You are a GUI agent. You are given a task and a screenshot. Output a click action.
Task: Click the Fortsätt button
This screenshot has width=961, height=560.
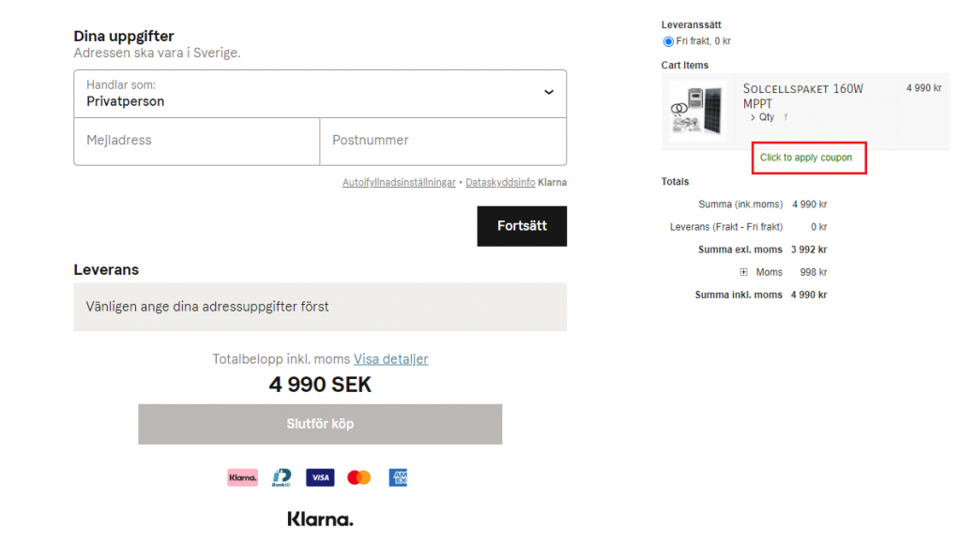click(522, 226)
